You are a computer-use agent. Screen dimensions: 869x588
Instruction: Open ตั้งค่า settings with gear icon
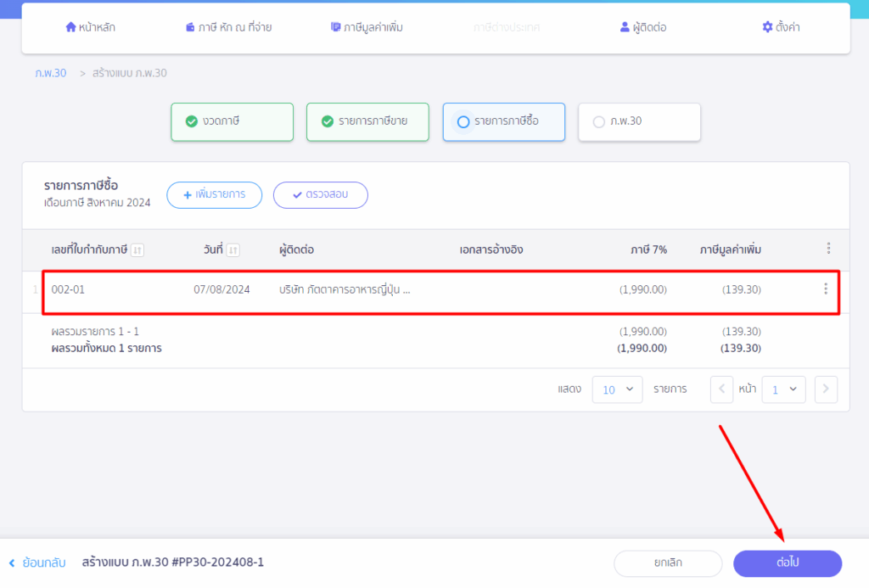pos(781,27)
